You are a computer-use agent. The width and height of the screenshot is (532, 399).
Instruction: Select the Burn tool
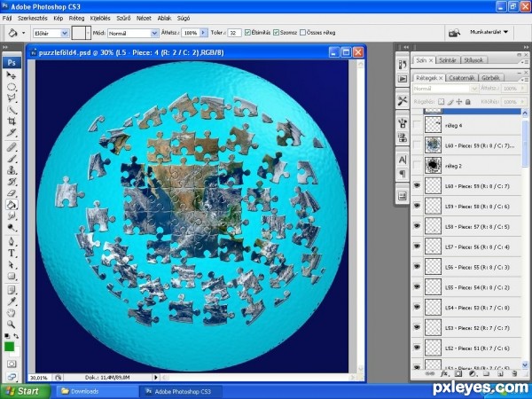[12, 227]
